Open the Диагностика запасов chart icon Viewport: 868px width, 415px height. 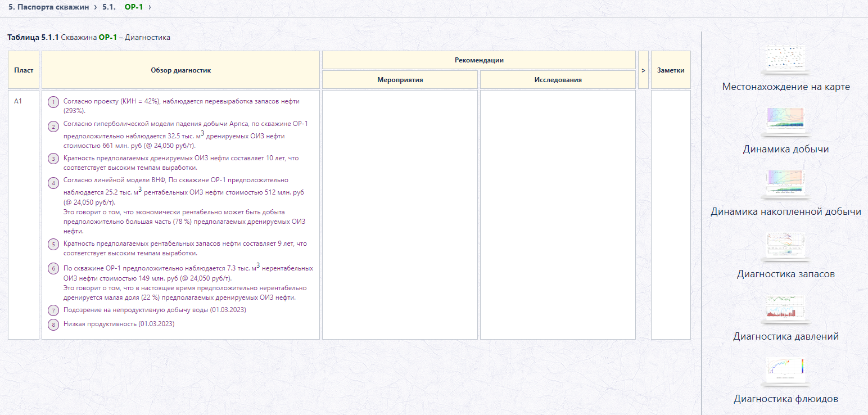pos(786,247)
